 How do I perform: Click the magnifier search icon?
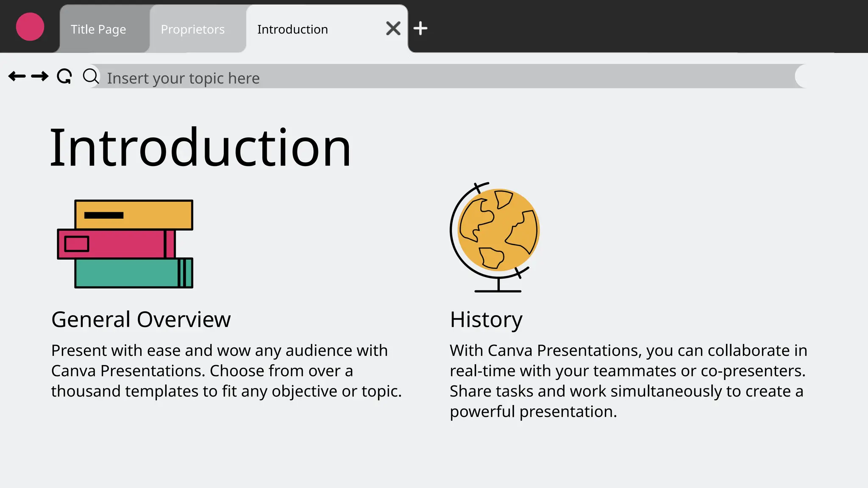[x=90, y=77]
